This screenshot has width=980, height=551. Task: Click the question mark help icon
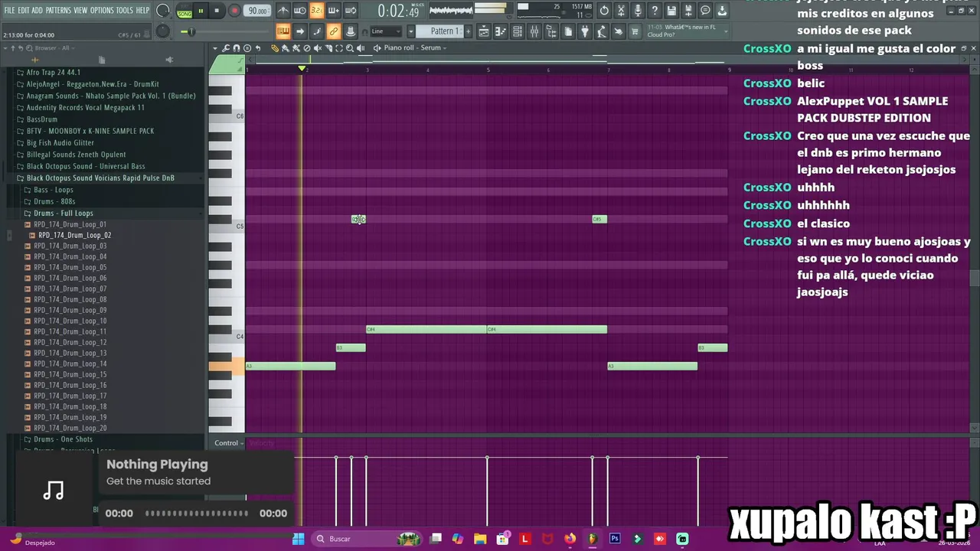[x=655, y=11]
